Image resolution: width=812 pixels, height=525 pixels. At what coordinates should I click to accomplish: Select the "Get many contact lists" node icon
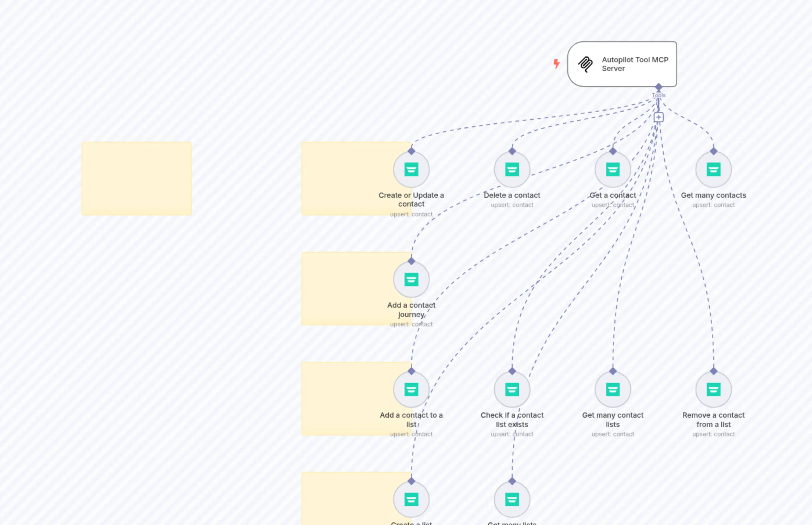tap(612, 389)
